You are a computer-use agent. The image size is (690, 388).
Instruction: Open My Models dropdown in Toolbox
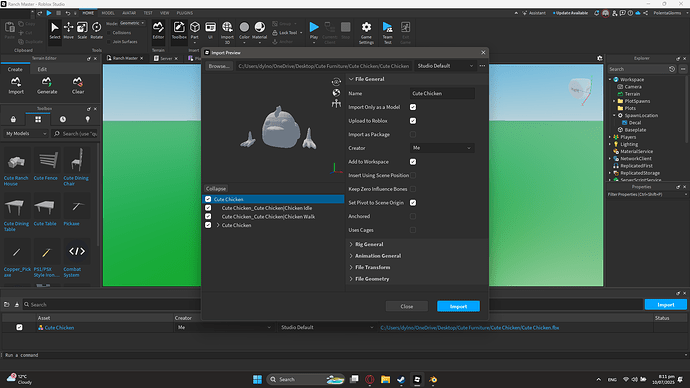26,133
